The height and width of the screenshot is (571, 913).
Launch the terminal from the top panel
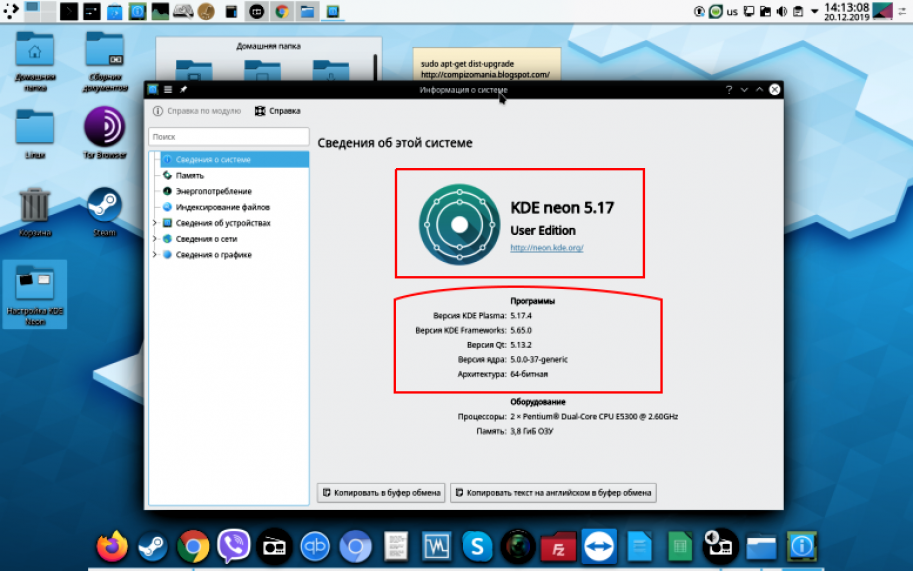(69, 11)
